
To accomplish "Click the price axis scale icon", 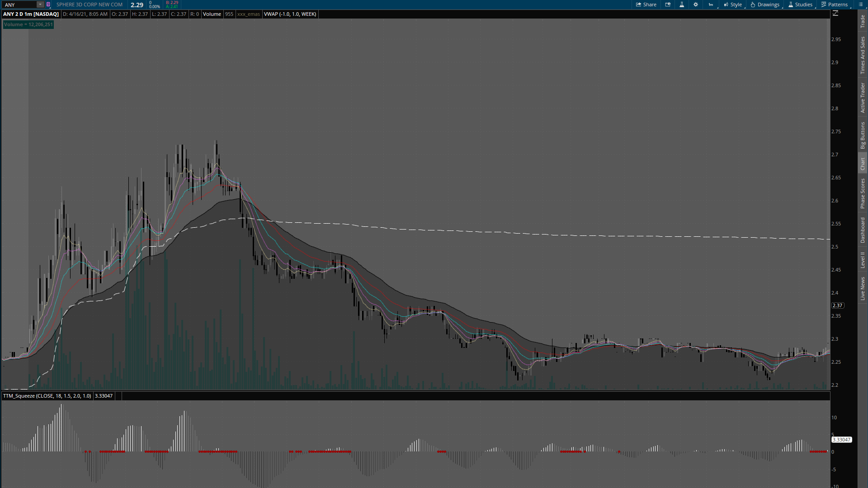I will (x=835, y=14).
